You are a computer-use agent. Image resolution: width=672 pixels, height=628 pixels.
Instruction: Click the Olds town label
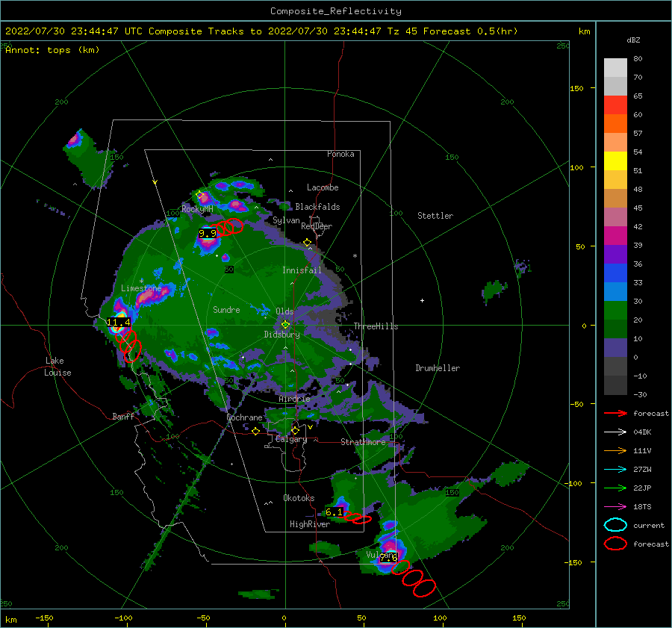[x=284, y=311]
